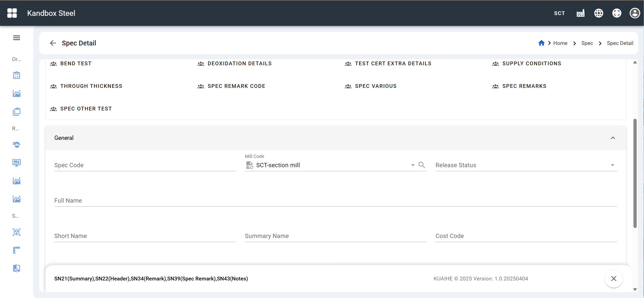The height and width of the screenshot is (298, 644).
Task: Toggle fullscreen icon in header
Action: click(617, 13)
